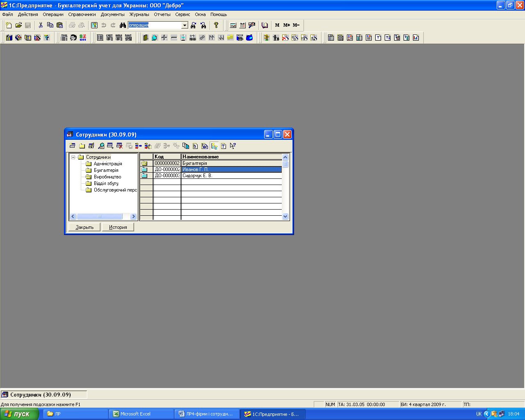
Task: Click the Copy icon in the main toolbar
Action: [x=50, y=25]
